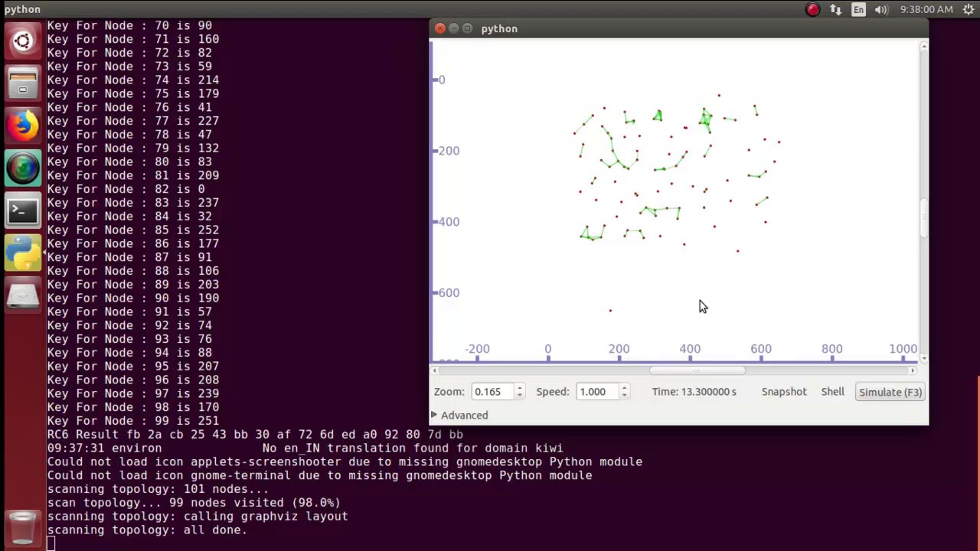Click the Time: 13.300000 s label
The width and height of the screenshot is (980, 551).
pos(694,392)
